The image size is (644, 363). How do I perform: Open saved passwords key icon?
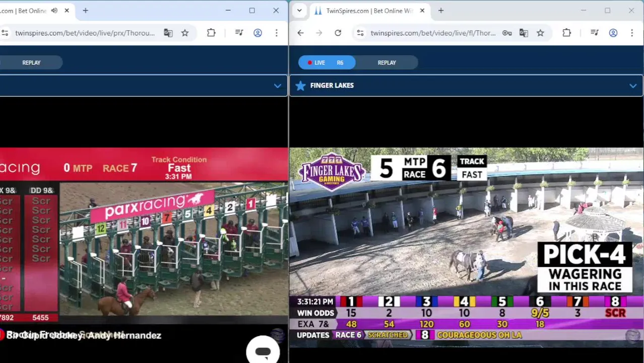tap(507, 33)
